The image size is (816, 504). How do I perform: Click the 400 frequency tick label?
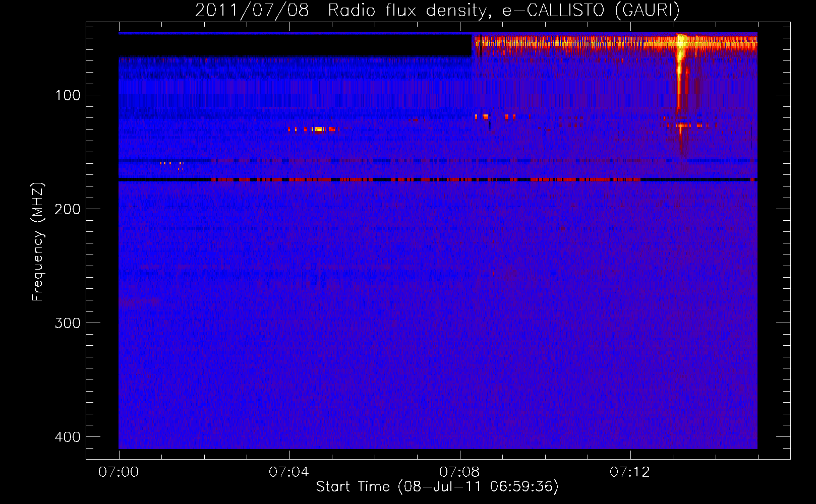[x=68, y=437]
